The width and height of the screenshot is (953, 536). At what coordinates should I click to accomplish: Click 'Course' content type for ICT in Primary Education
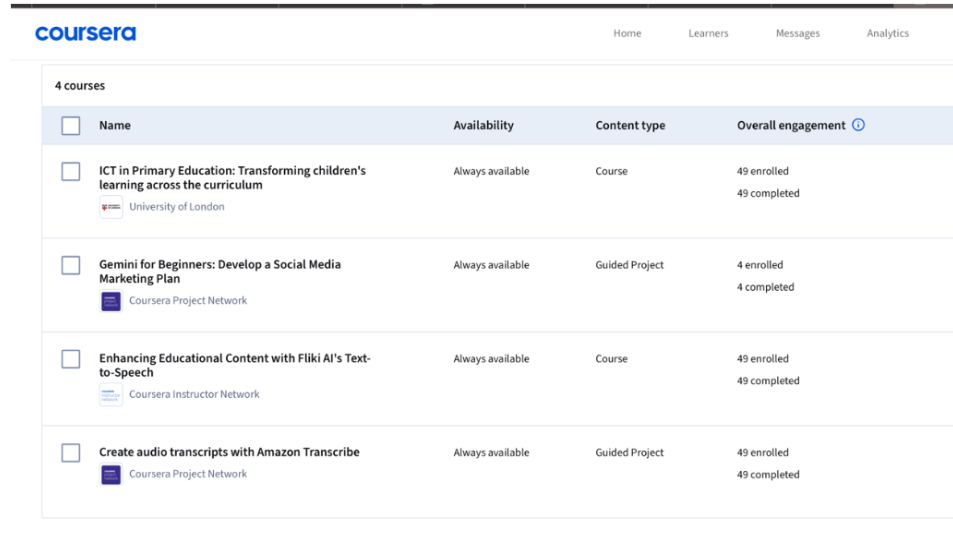611,171
